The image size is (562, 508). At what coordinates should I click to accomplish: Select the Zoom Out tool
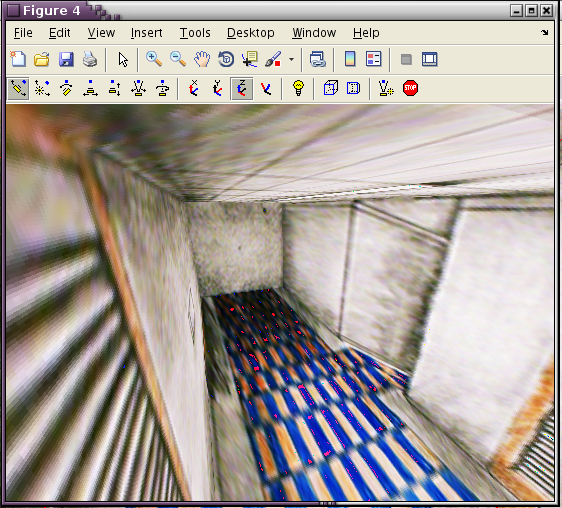(x=178, y=59)
